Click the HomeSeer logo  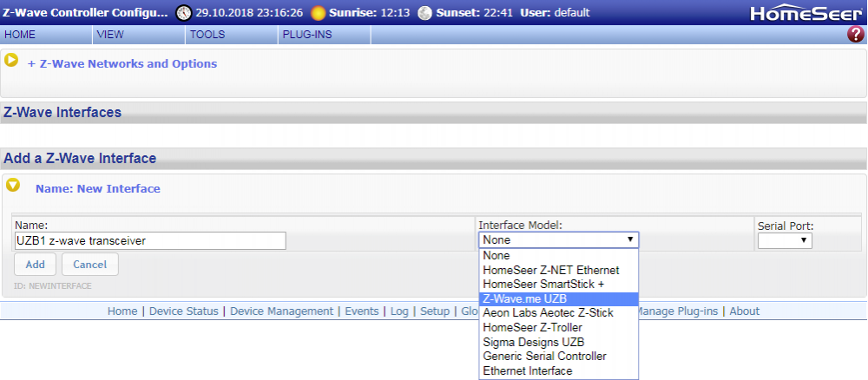point(808,13)
